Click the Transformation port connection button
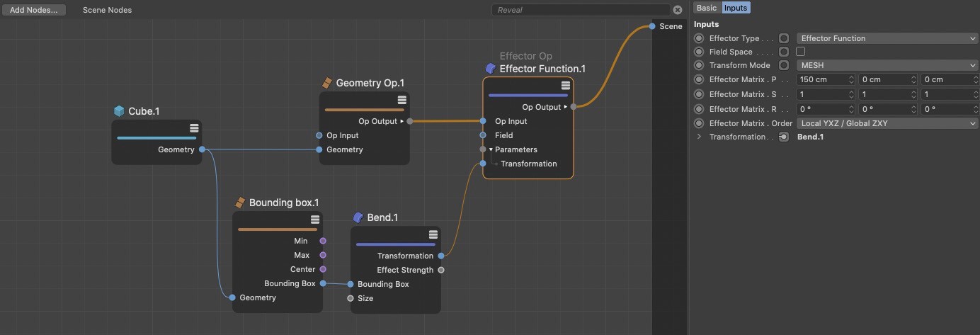This screenshot has height=335, width=980. tap(784, 137)
